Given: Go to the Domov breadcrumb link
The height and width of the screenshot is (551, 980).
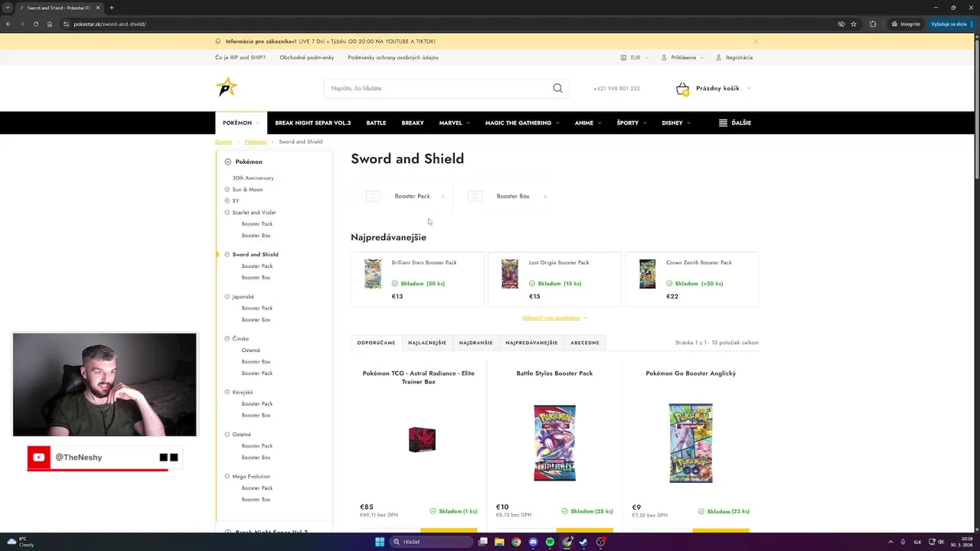Looking at the screenshot, I should pos(224,142).
